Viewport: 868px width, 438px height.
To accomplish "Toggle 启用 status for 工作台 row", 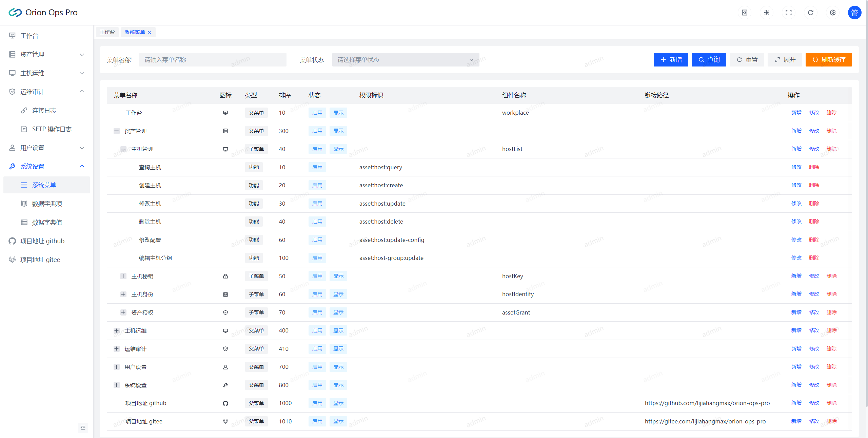I will point(317,113).
